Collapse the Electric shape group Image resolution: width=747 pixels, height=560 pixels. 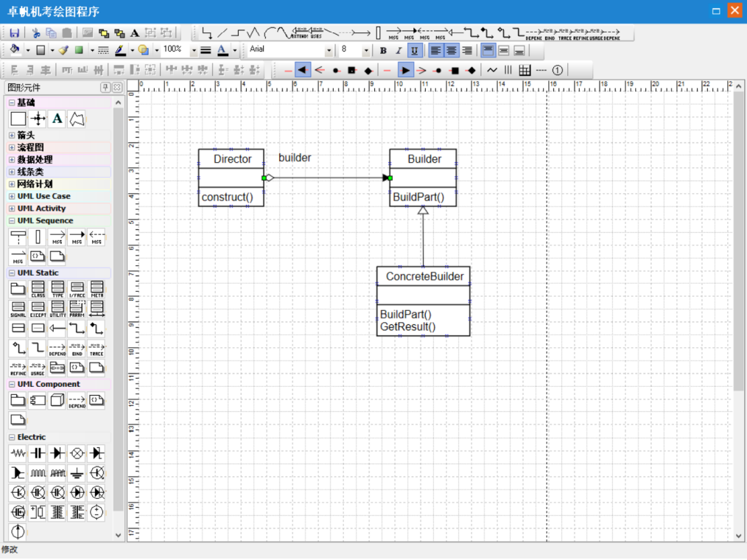[12, 437]
